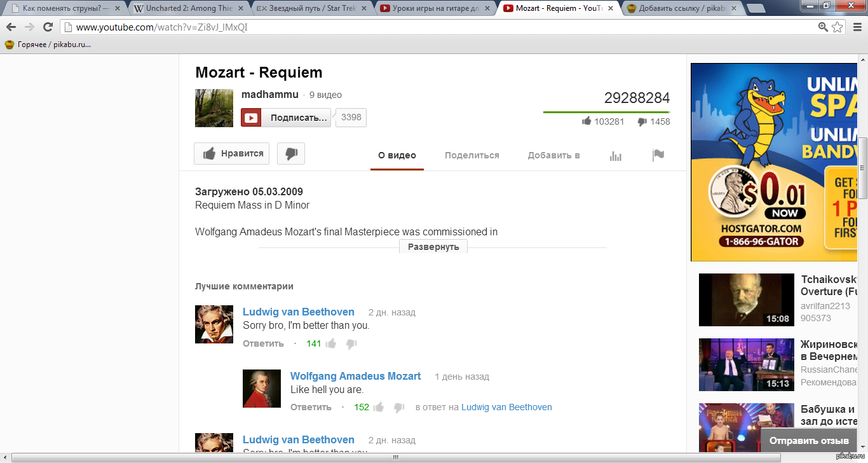Screen dimensions: 868x463
Task: Open Chrome wrench settings menu
Action: pyautogui.click(x=856, y=27)
